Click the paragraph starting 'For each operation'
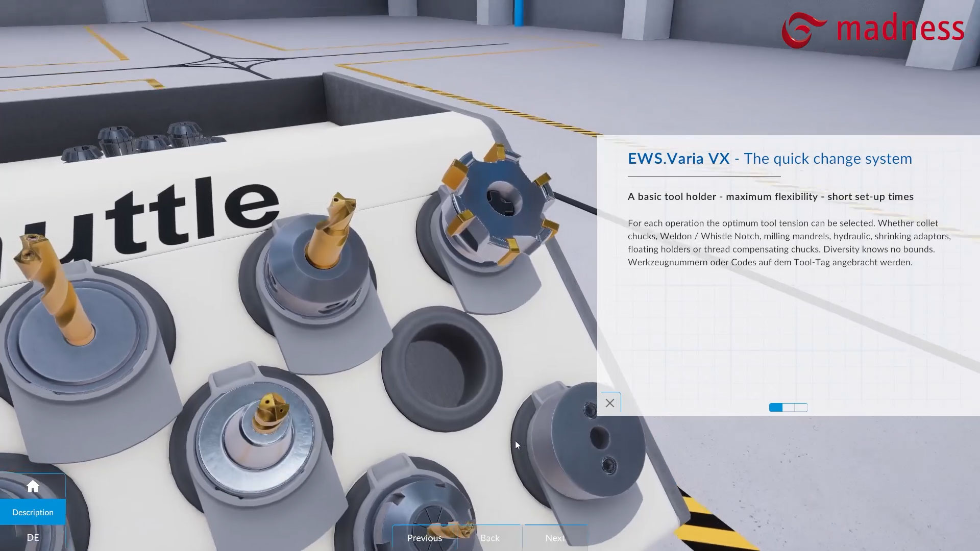980x551 pixels. [789, 243]
